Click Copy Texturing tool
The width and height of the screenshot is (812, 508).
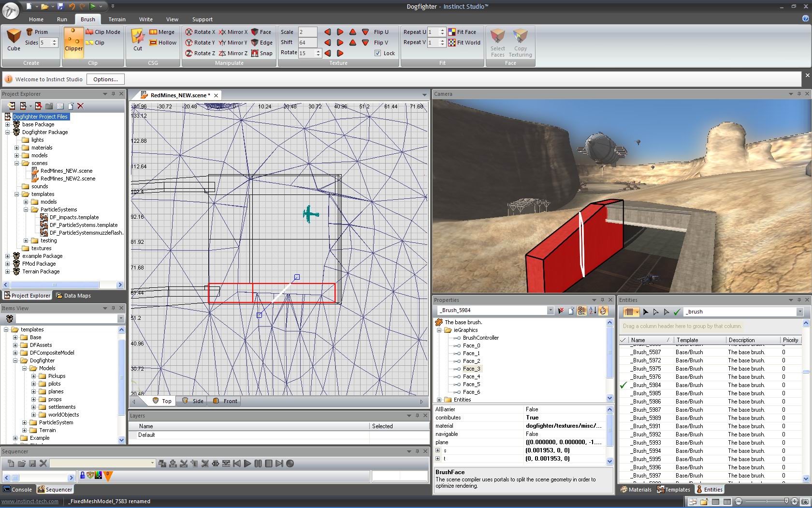521,43
